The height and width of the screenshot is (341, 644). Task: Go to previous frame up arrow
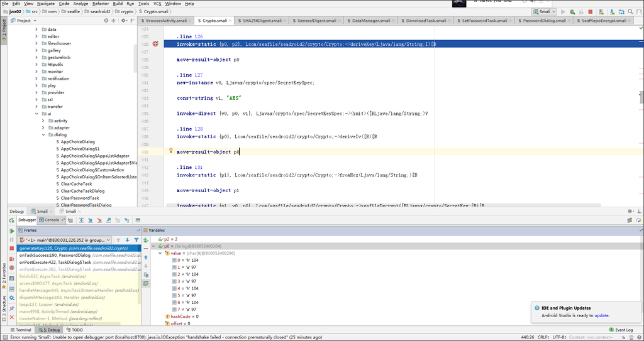point(118,240)
